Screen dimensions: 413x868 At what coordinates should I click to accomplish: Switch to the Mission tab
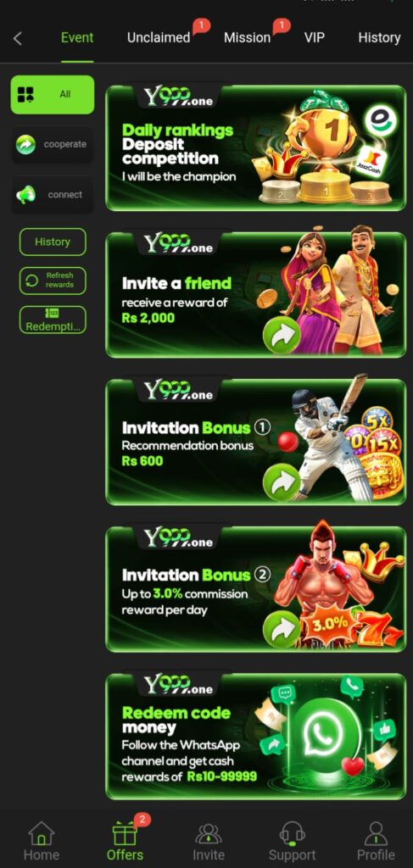coord(247,37)
